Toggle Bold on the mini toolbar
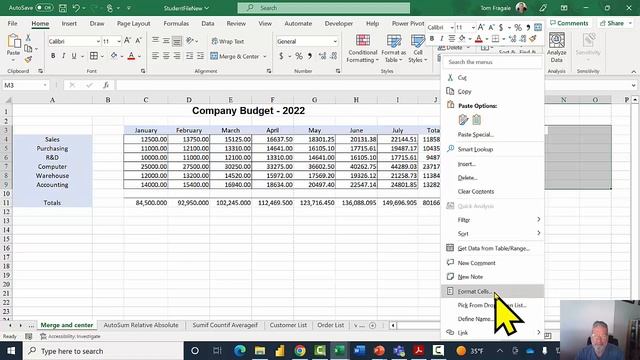 (432, 39)
